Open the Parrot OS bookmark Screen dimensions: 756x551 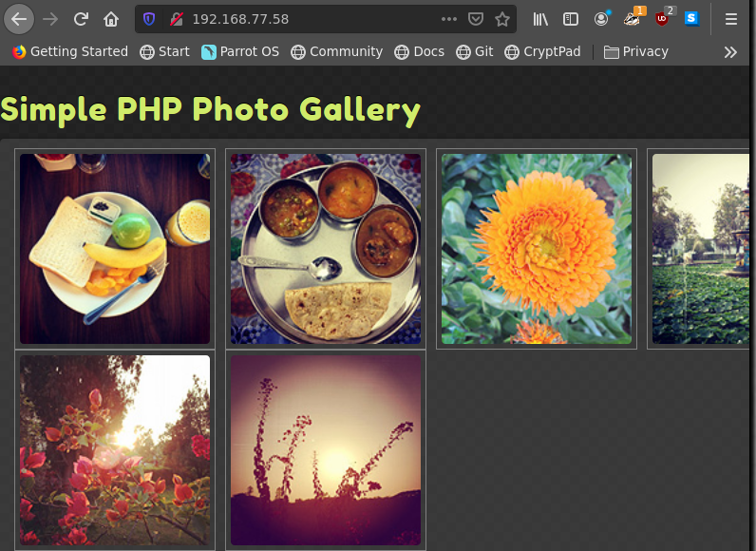pyautogui.click(x=240, y=52)
